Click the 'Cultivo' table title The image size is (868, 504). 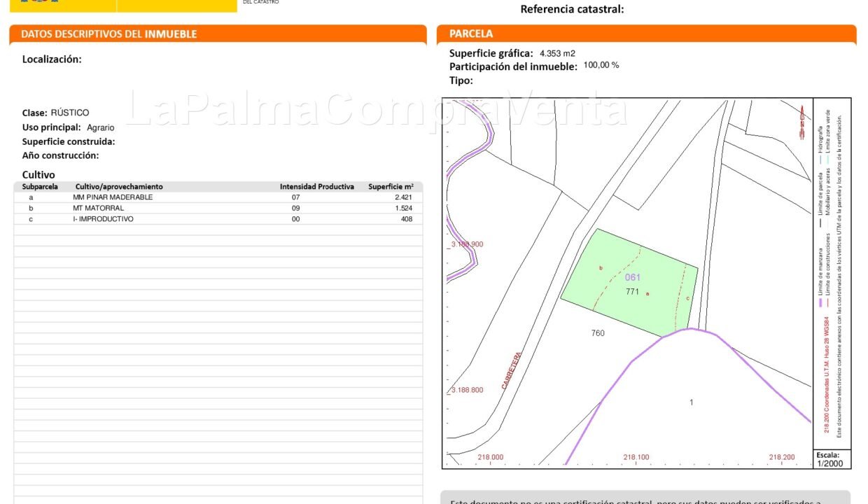38,174
